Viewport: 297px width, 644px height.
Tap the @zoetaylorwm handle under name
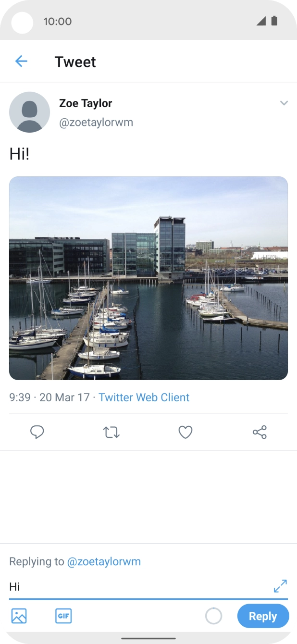pos(96,123)
